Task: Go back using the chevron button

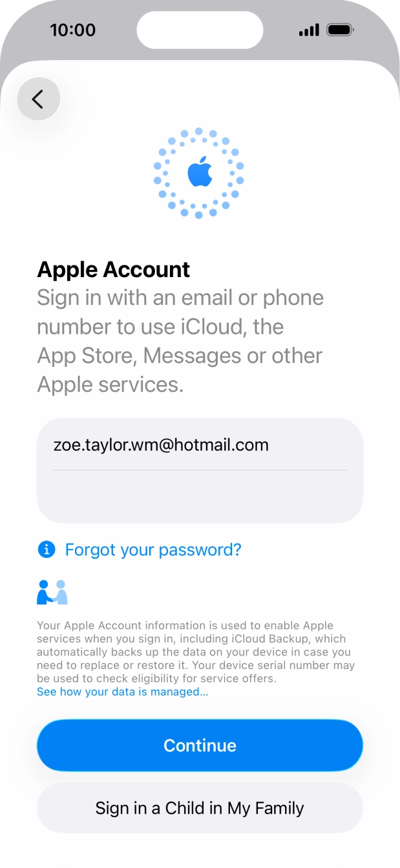Action: coord(38,99)
